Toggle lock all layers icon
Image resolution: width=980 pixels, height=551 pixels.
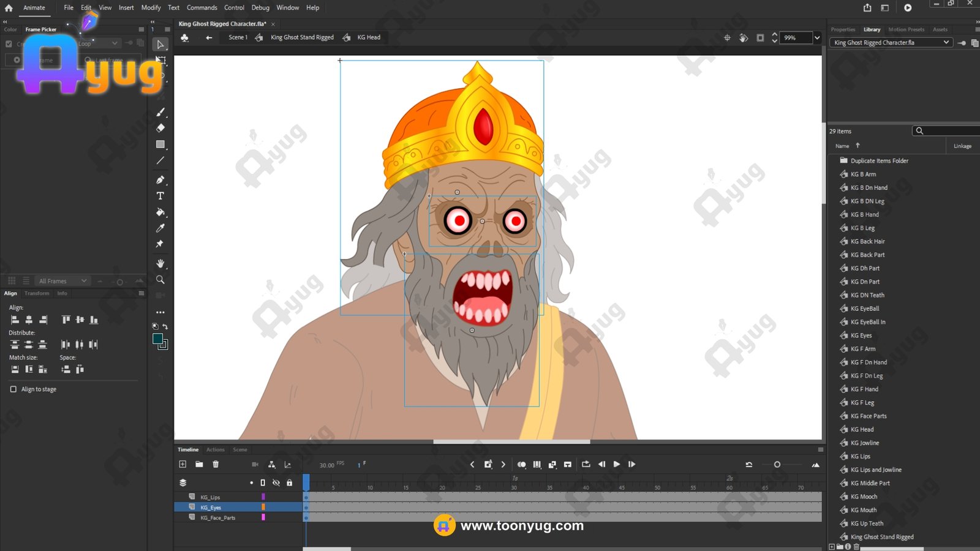pyautogui.click(x=290, y=482)
